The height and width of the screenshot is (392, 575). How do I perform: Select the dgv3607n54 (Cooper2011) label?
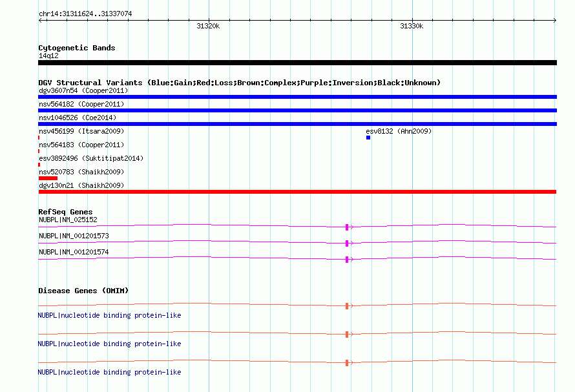(83, 90)
